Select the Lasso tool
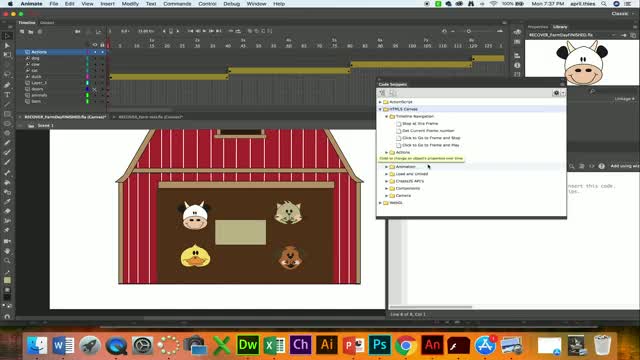Image resolution: width=640 pixels, height=360 pixels. tap(7, 75)
